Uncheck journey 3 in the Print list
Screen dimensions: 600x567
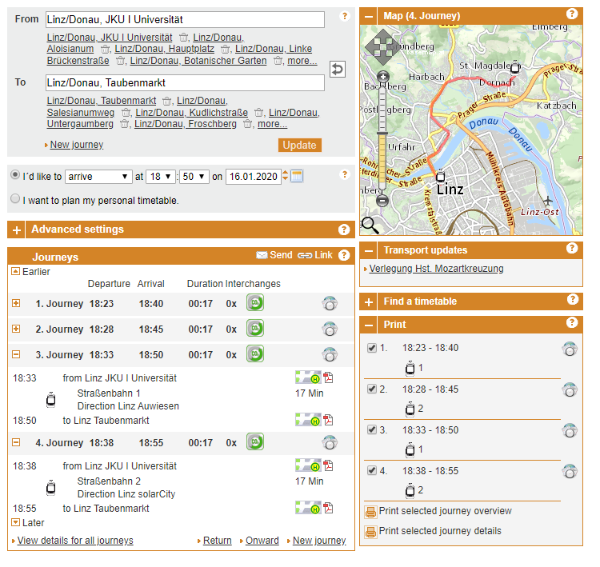372,430
